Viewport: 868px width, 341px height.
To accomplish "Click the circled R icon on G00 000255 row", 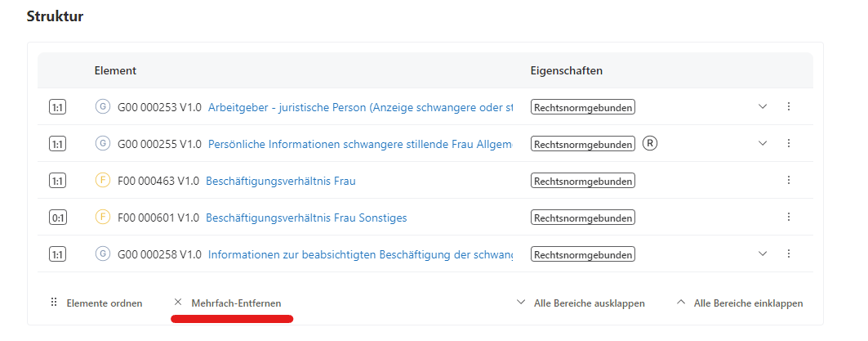I will tap(650, 144).
